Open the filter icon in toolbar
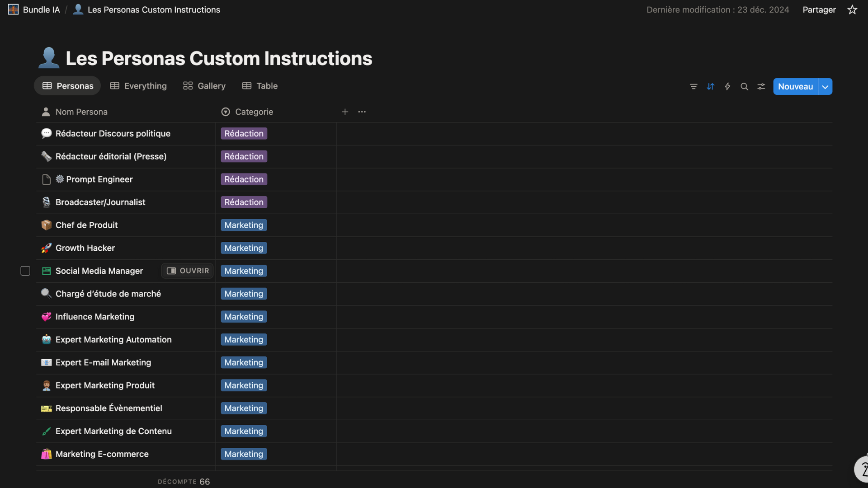The image size is (868, 488). point(693,86)
